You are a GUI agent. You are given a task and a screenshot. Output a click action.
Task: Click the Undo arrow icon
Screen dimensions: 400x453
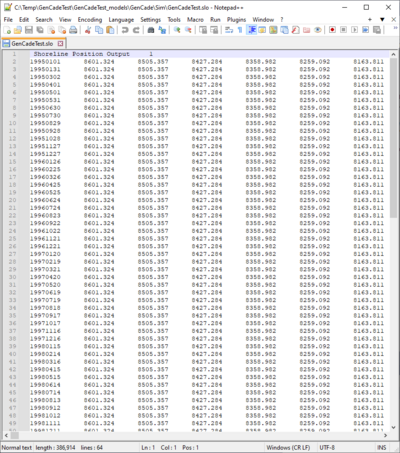pos(125,30)
